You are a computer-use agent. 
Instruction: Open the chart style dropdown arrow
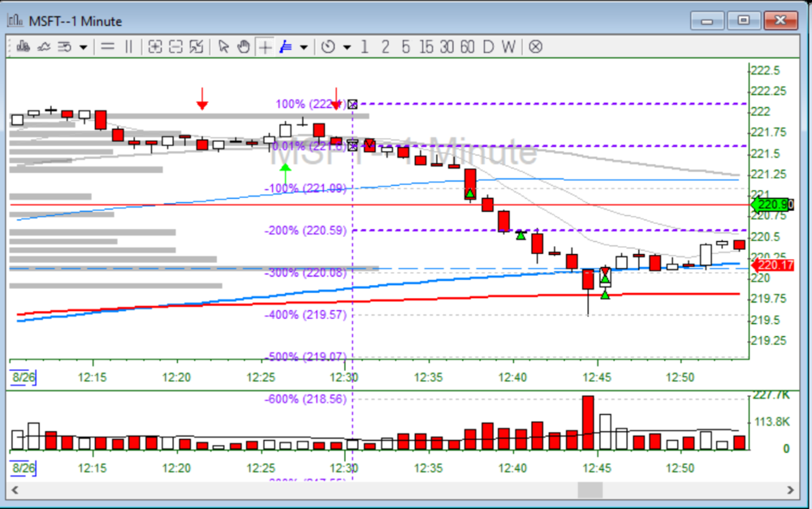click(84, 46)
